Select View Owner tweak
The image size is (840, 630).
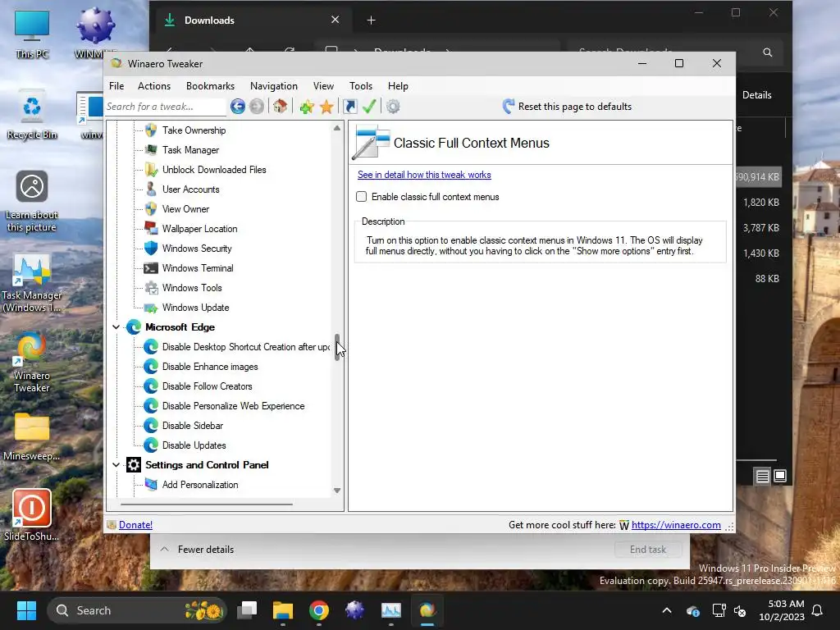(185, 209)
